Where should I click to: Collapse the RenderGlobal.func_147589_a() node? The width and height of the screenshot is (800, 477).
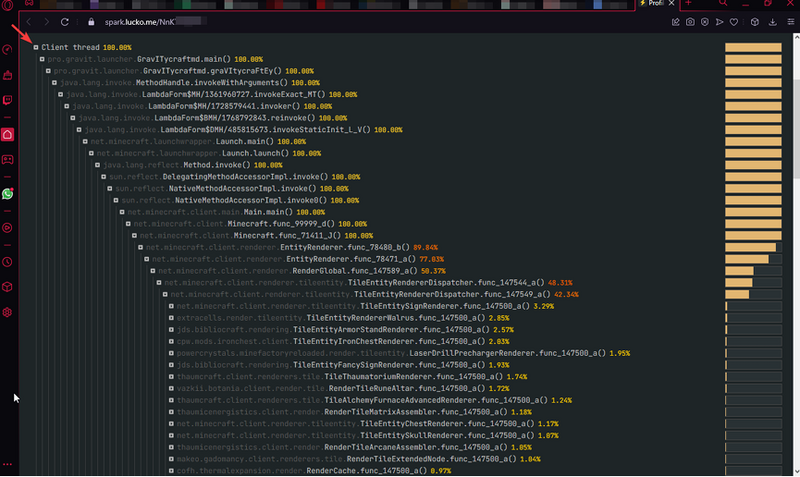click(x=153, y=271)
